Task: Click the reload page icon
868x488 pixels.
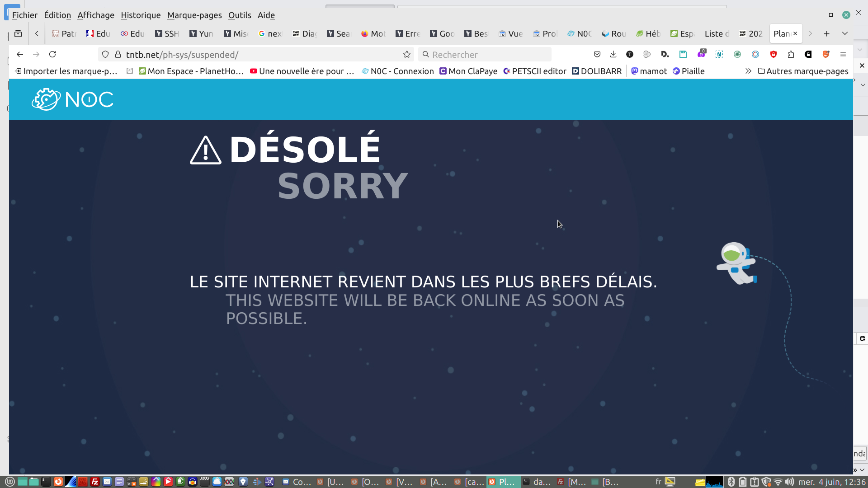Action: (52, 54)
